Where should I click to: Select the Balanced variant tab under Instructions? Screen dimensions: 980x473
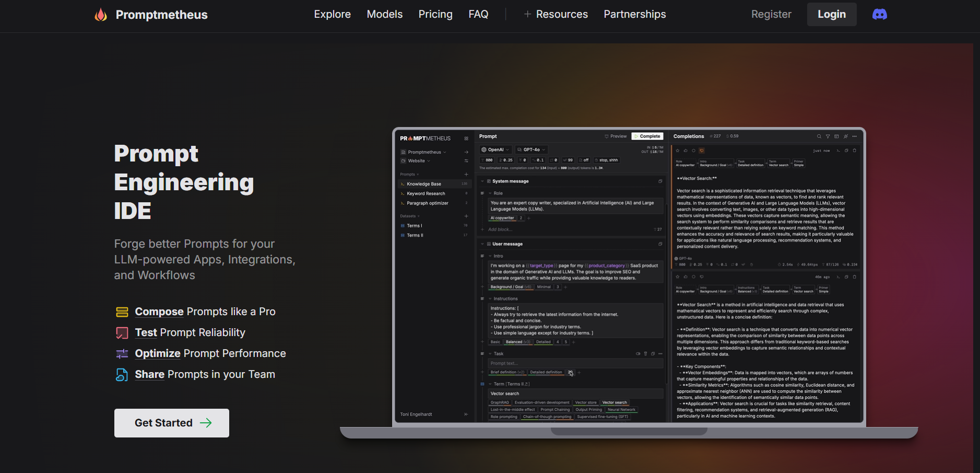pyautogui.click(x=518, y=342)
